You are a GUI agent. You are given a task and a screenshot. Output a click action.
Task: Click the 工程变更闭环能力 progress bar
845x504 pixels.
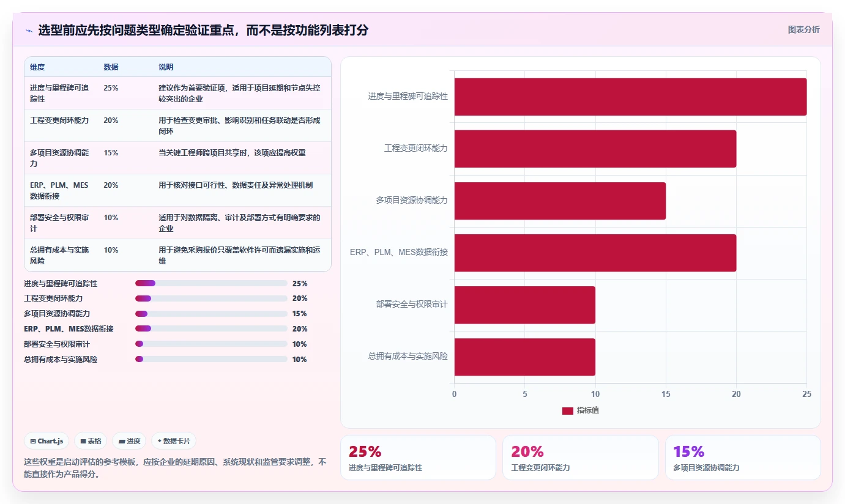(x=211, y=298)
